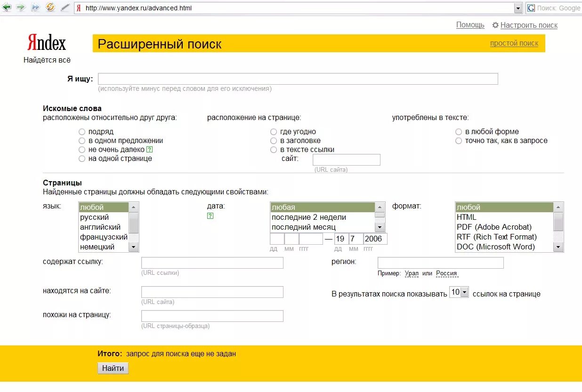Screen dimensions: 582x392
Task: Click the Яndex logo
Action: click(47, 43)
